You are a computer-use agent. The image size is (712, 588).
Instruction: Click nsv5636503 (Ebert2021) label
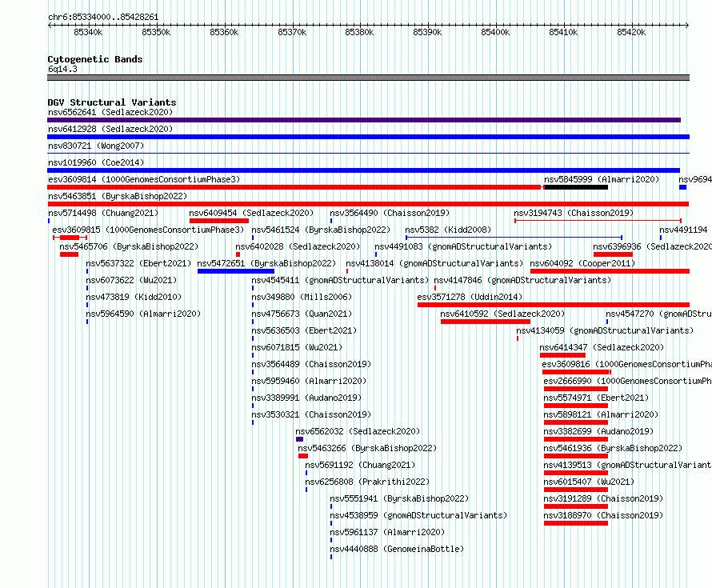click(x=304, y=330)
